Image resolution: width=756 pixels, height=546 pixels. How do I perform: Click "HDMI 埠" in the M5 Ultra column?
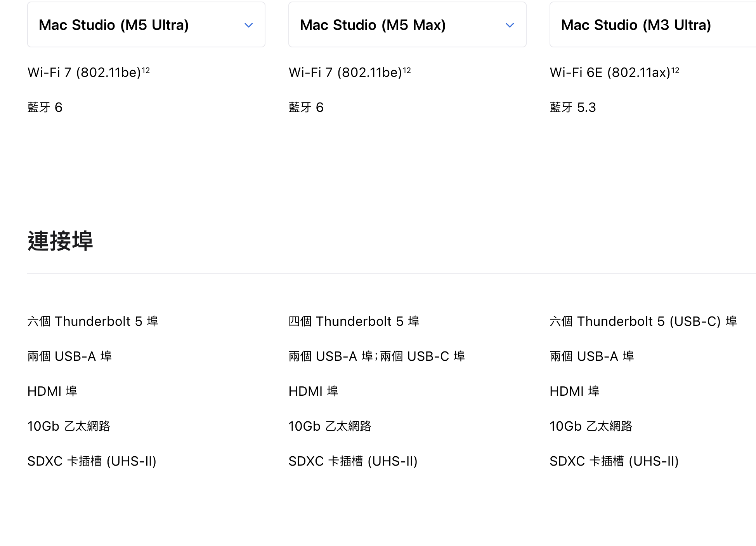pyautogui.click(x=52, y=391)
